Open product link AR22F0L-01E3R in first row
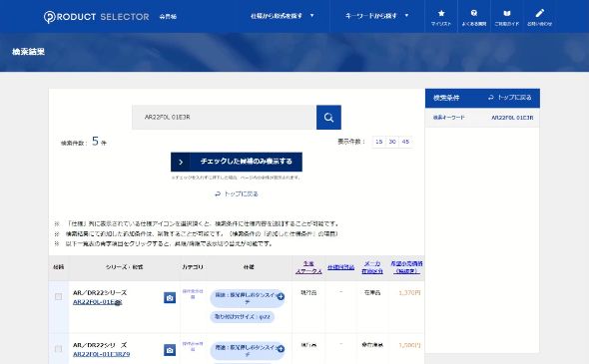The width and height of the screenshot is (589, 364). [98, 302]
